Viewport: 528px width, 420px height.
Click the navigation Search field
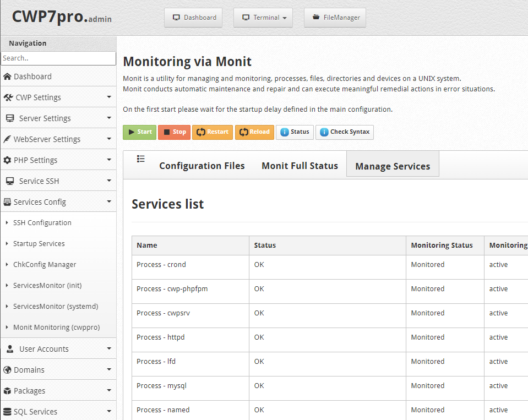point(58,58)
